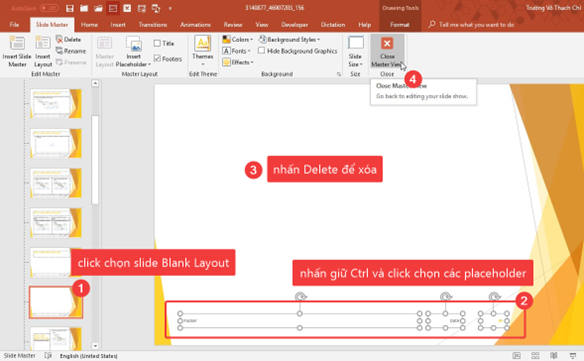This screenshot has height=361, width=584.
Task: Click the Themes gallery icon
Action: tap(203, 44)
